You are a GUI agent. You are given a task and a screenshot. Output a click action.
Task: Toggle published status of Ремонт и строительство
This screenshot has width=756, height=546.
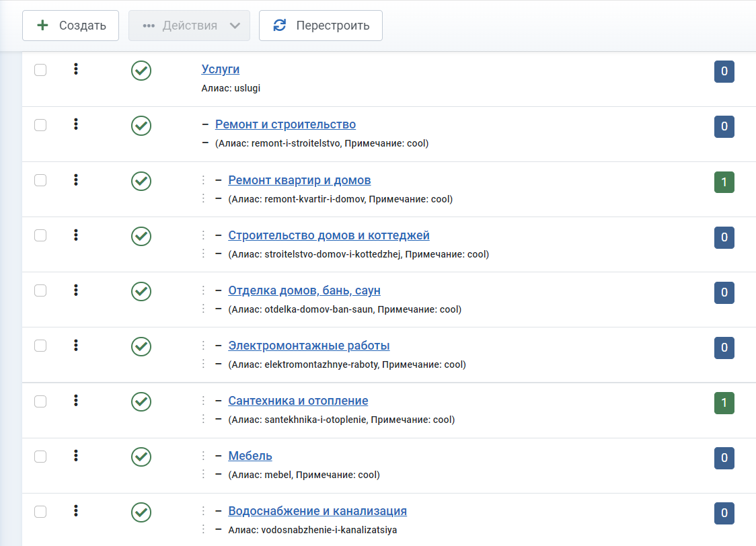point(141,126)
